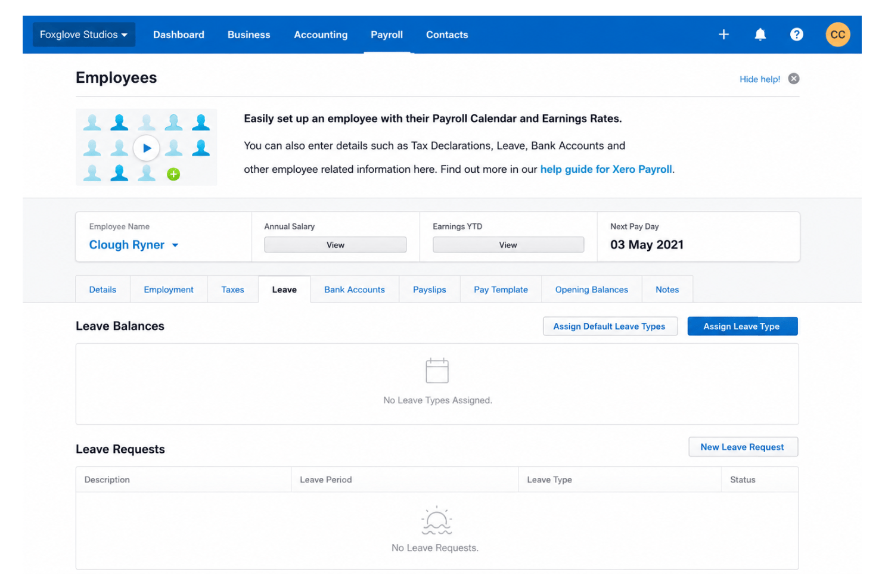Open help guide for Xero Payroll link
The height and width of the screenshot is (588, 882).
click(606, 169)
